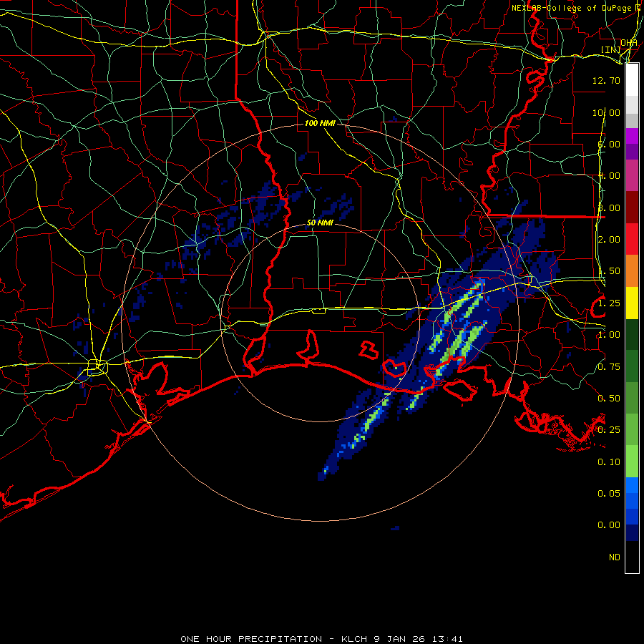Pick the bright magenta legend swatch

click(x=632, y=136)
